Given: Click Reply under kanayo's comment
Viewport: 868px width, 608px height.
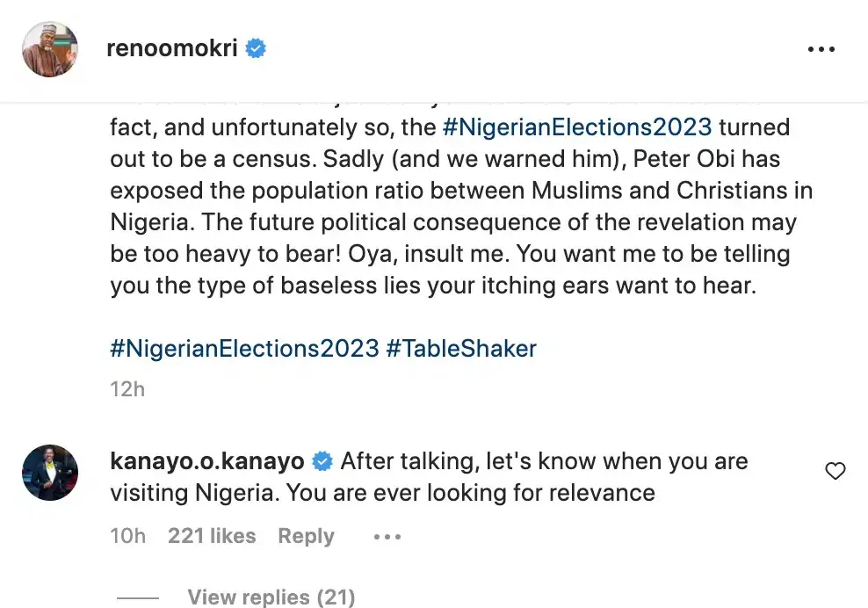Looking at the screenshot, I should tap(306, 536).
